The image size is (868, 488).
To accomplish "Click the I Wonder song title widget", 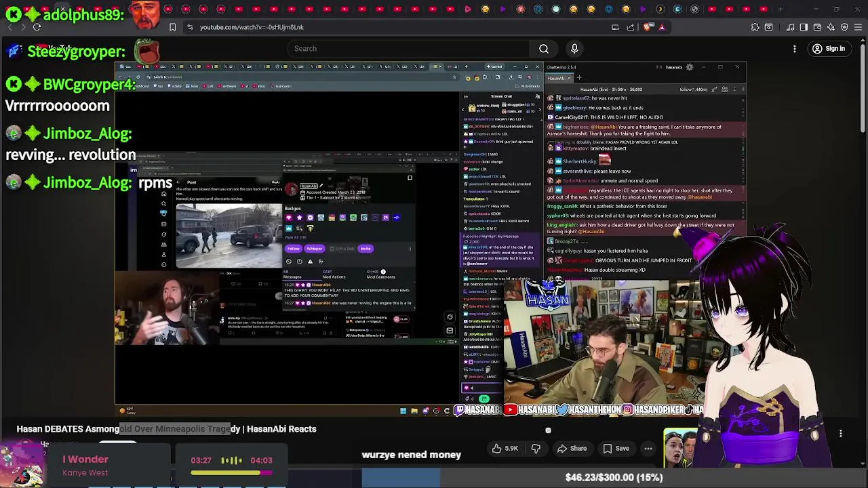I will pos(85,460).
